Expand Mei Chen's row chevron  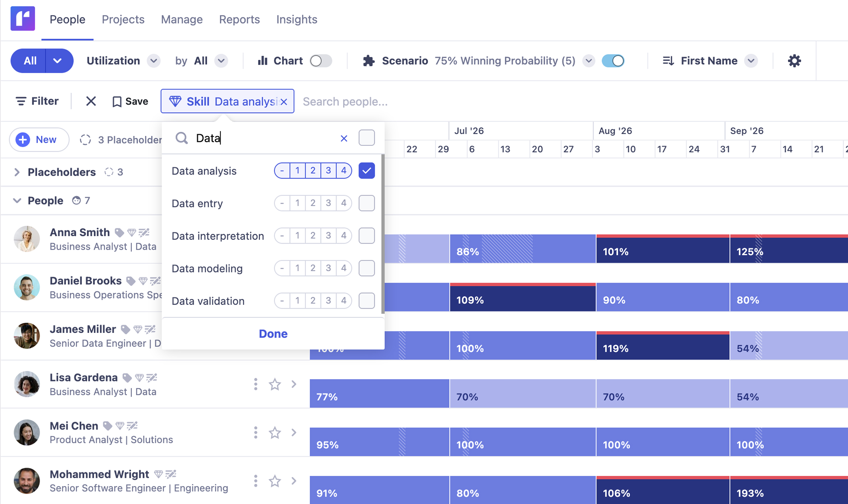point(294,433)
